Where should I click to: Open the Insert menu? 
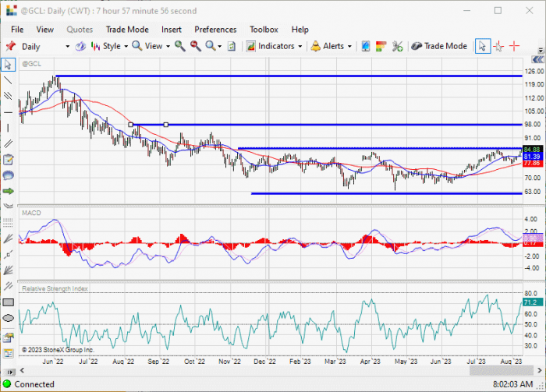(172, 30)
